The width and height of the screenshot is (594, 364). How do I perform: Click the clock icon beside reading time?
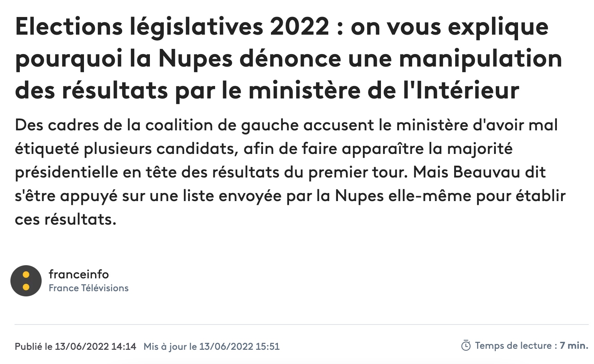click(466, 346)
